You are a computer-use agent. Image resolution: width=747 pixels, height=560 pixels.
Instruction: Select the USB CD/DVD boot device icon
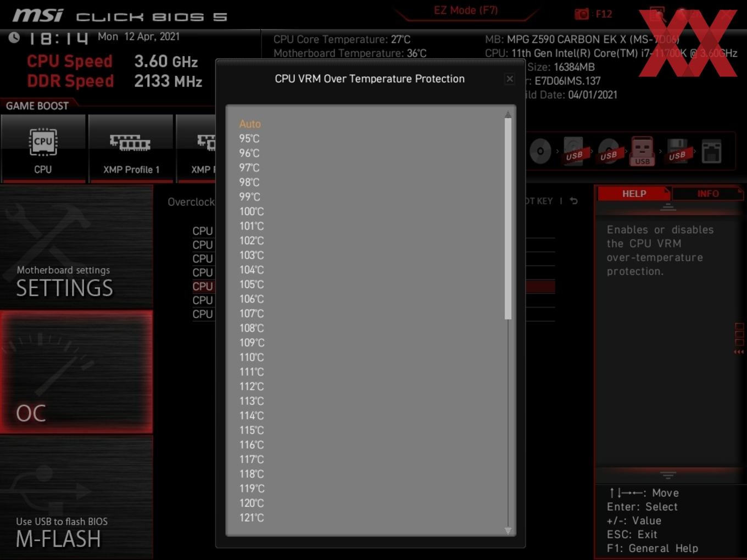tap(609, 151)
